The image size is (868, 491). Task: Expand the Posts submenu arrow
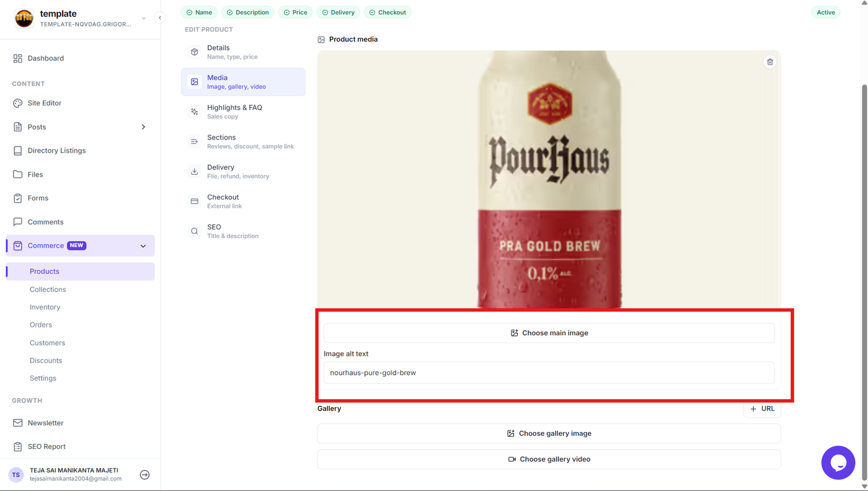pos(143,127)
